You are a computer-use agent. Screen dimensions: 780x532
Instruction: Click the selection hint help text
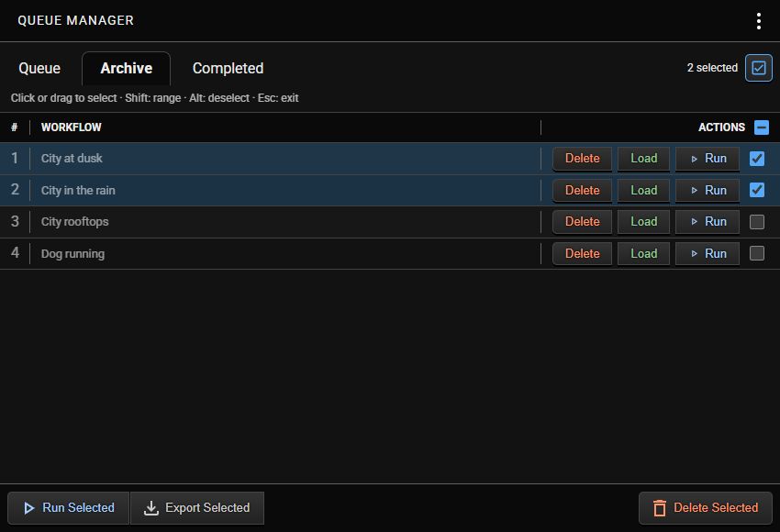point(155,98)
